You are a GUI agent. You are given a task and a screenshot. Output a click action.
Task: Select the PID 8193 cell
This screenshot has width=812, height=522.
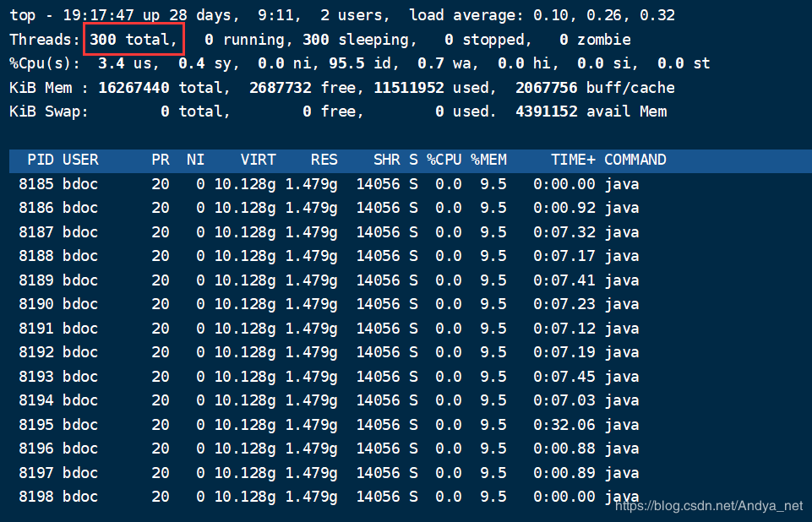click(36, 377)
